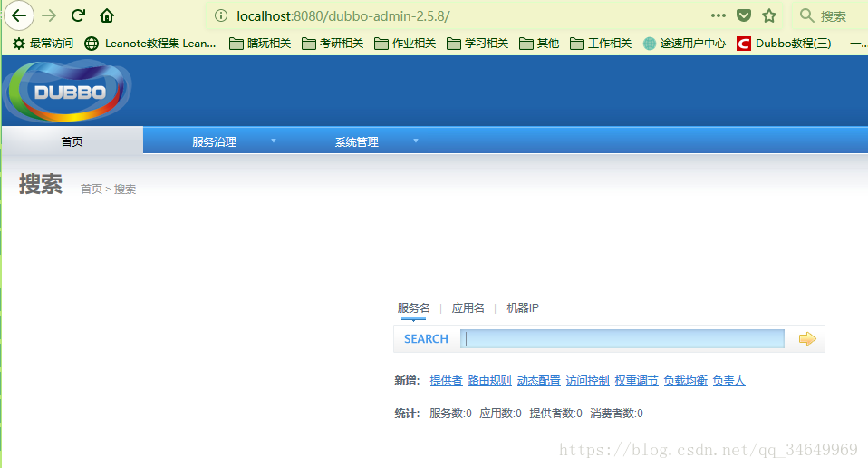Click the 提供者 add link
868x468 pixels.
point(446,381)
